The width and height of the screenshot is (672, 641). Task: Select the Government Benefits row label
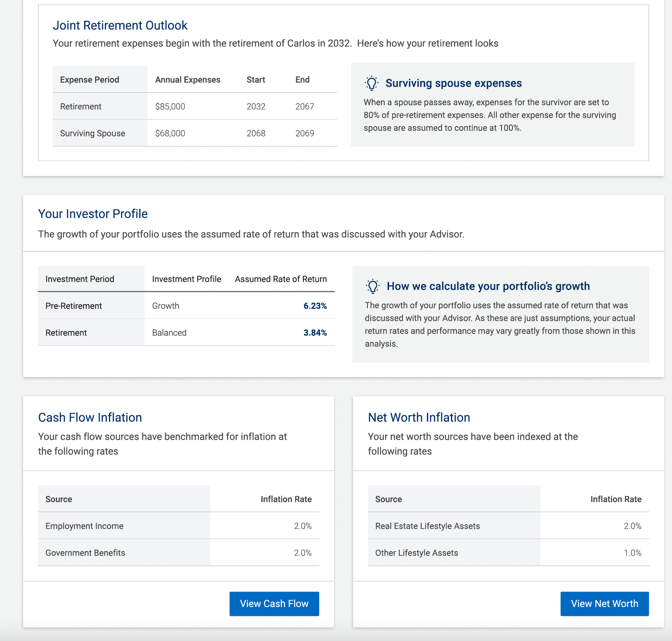pos(85,553)
